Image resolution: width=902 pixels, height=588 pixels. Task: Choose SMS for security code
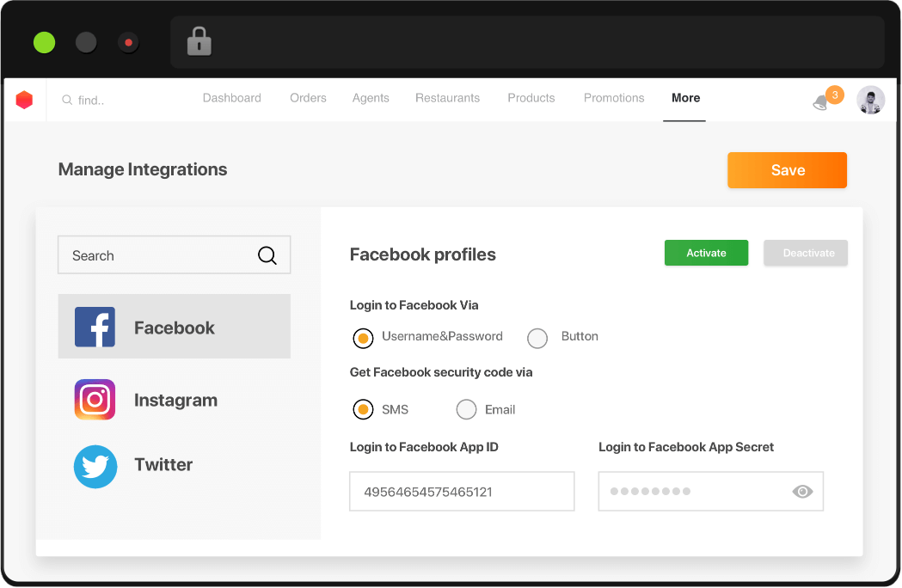[363, 410]
